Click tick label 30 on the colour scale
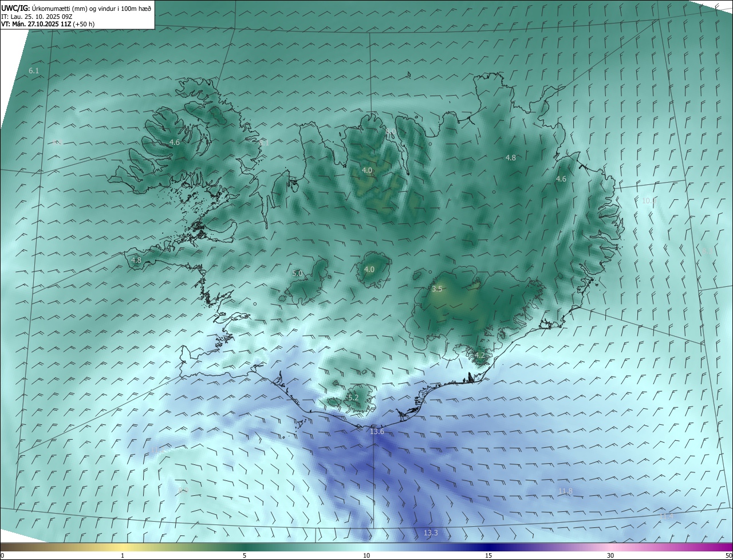This screenshot has height=560, width=733. coord(610,556)
